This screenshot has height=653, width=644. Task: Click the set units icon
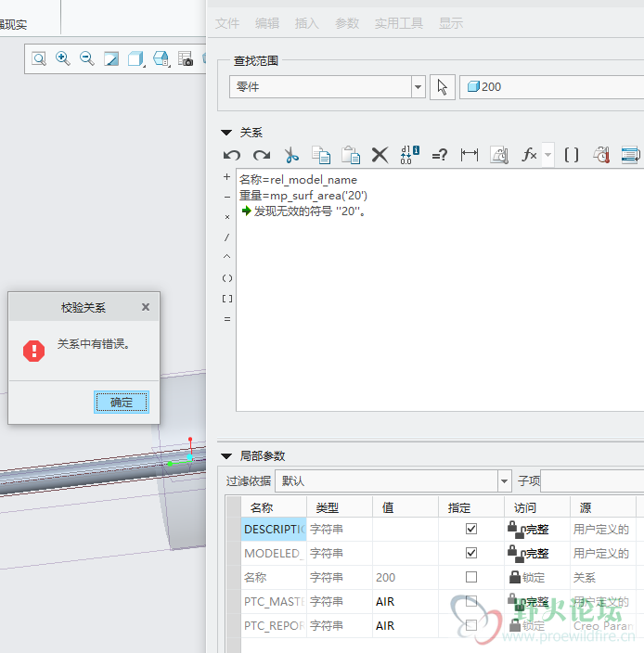[x=499, y=155]
